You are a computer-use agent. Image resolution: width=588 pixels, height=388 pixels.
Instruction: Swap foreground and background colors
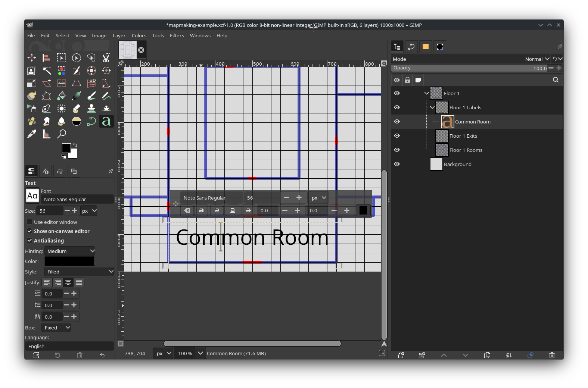(x=75, y=145)
